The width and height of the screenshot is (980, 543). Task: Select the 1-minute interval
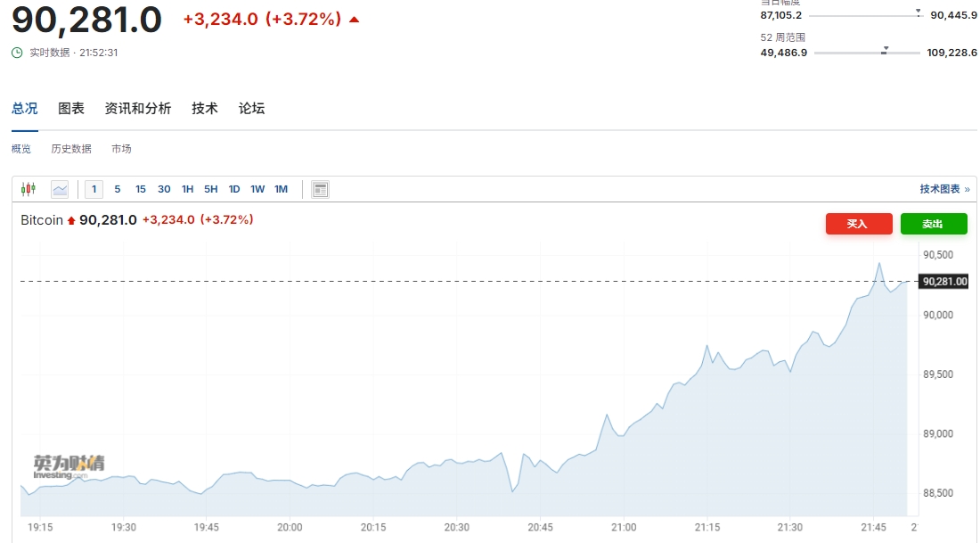[x=94, y=189]
